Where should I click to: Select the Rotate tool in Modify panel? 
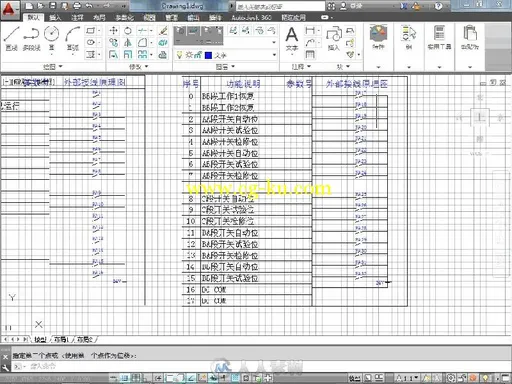pyautogui.click(x=128, y=31)
